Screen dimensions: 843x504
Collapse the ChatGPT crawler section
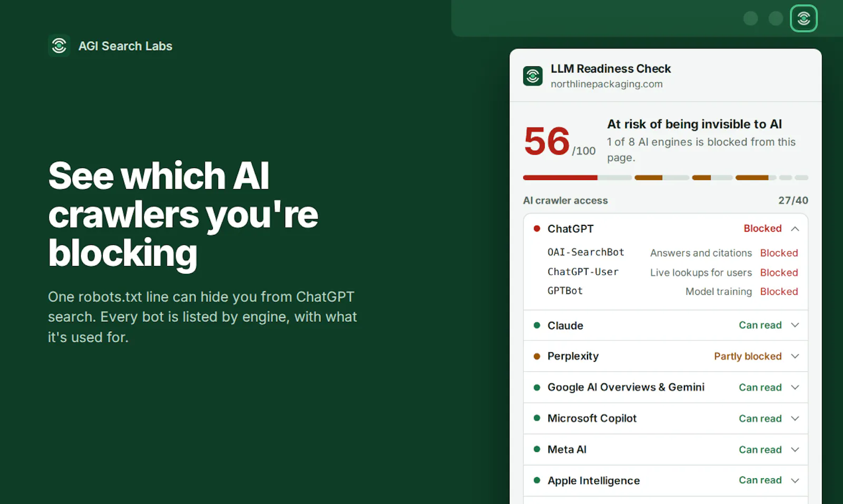795,229
